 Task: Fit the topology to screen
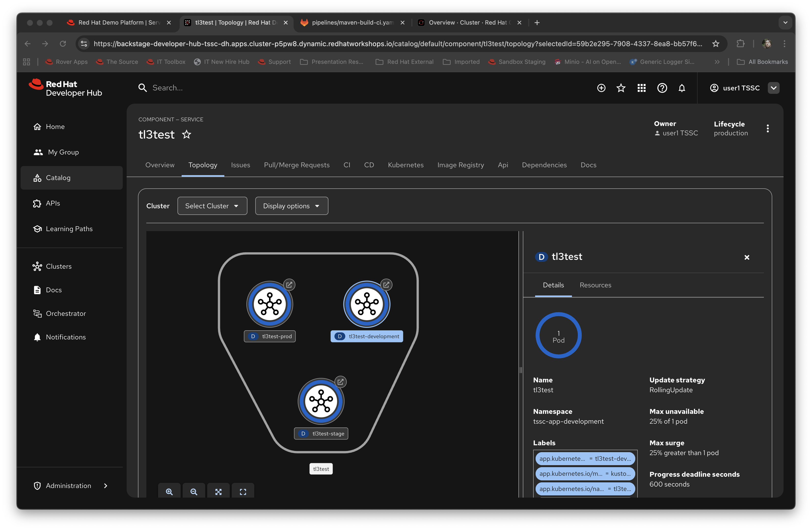click(218, 491)
